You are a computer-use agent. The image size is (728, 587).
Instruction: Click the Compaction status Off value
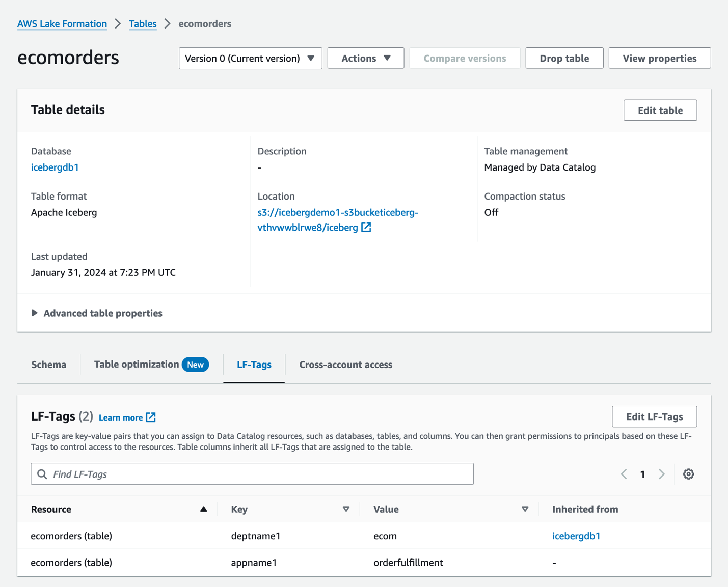pos(491,213)
